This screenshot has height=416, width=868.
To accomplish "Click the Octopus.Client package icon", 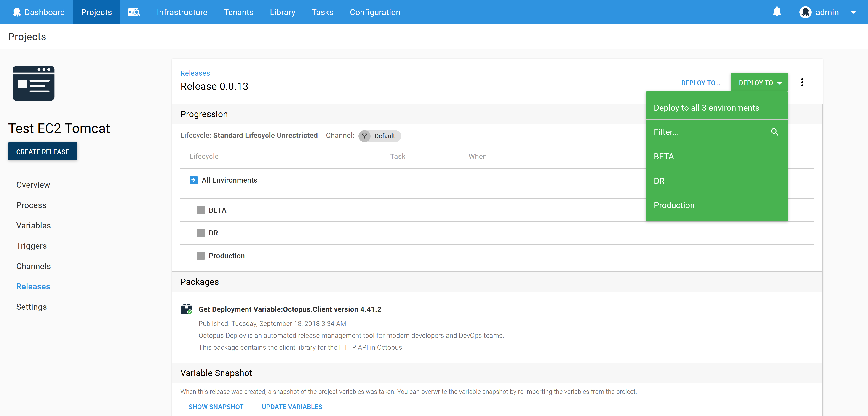I will pyautogui.click(x=186, y=309).
